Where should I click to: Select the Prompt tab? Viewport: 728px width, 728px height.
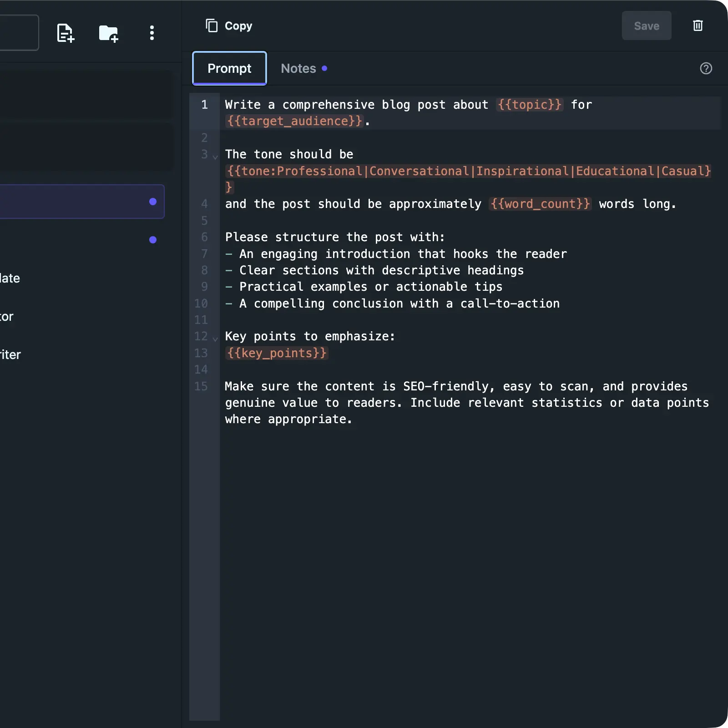point(229,68)
